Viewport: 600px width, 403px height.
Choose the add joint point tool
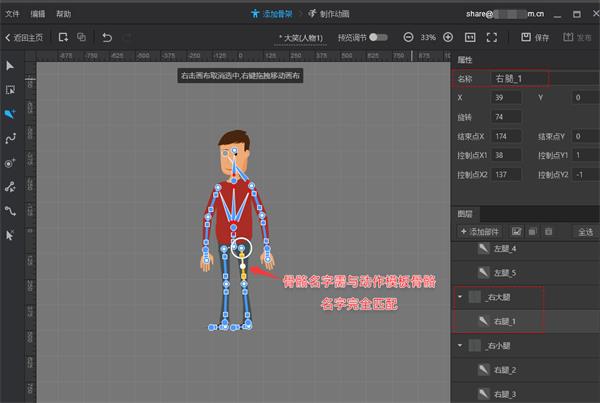coord(11,163)
